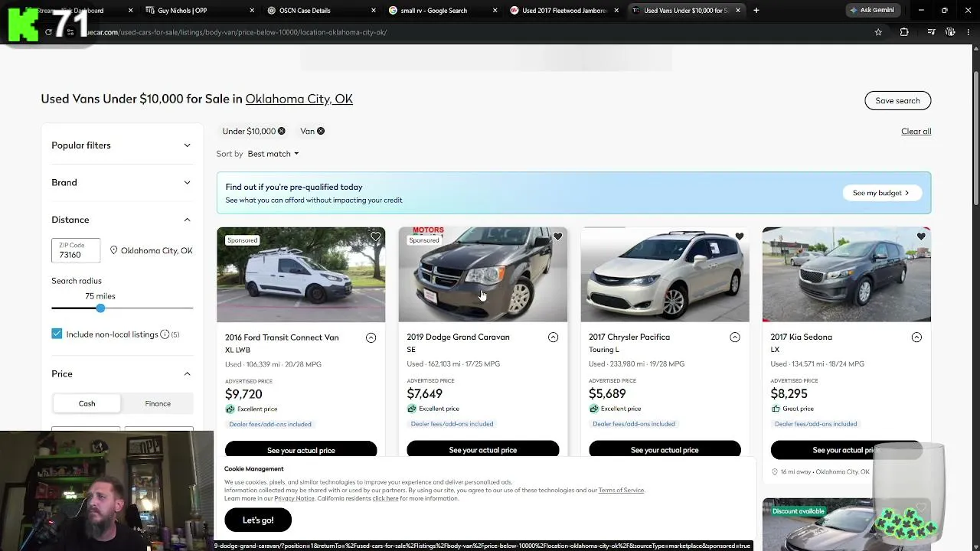The width and height of the screenshot is (980, 551).
Task: Click the info icon beside non-local listings
Action: [x=165, y=334]
